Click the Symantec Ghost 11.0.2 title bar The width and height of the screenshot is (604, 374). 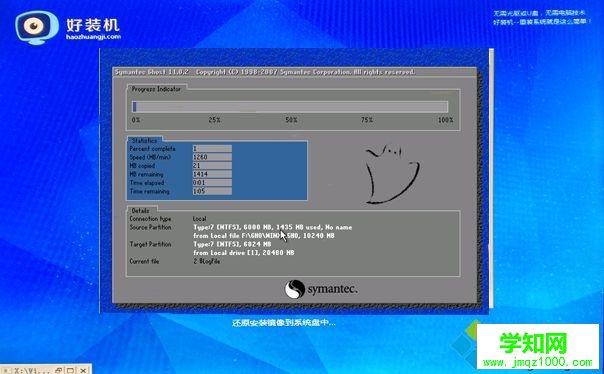pyautogui.click(x=295, y=72)
